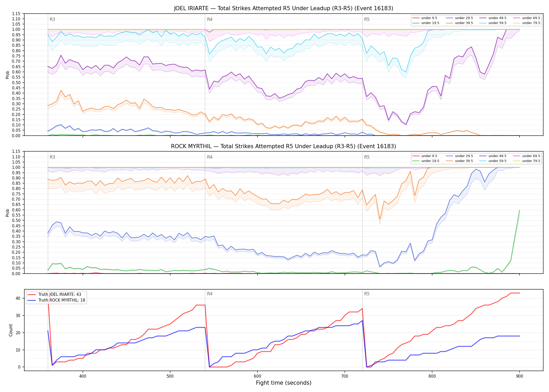
Task: Click the 'Truth ROCK MYRTHIL: 18' legend entry
Action: [56, 300]
